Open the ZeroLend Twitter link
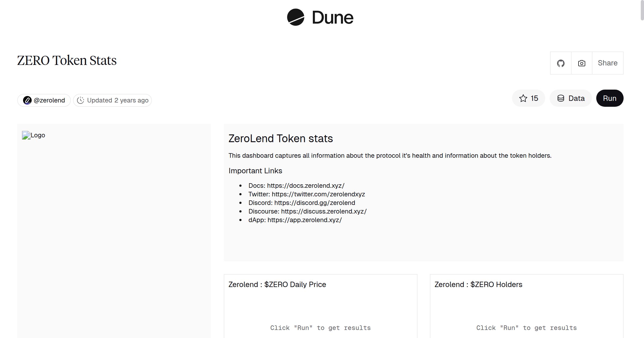Screen dimensions: 644x338 click(x=318, y=194)
